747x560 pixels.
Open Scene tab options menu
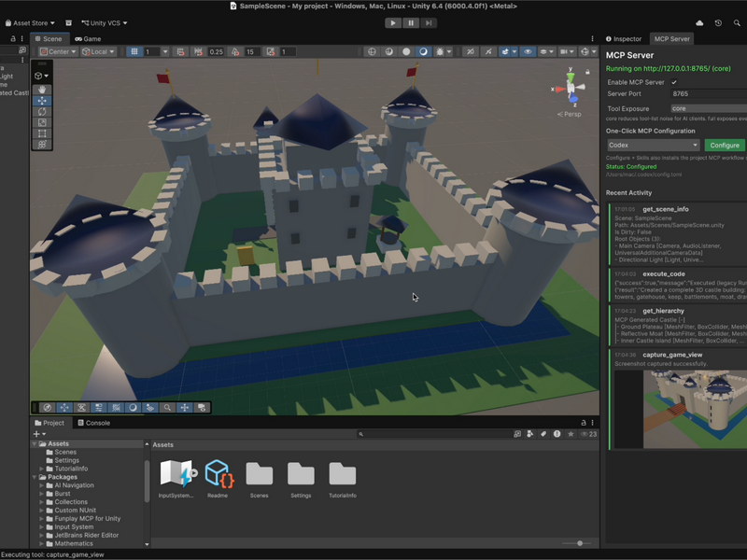592,38
